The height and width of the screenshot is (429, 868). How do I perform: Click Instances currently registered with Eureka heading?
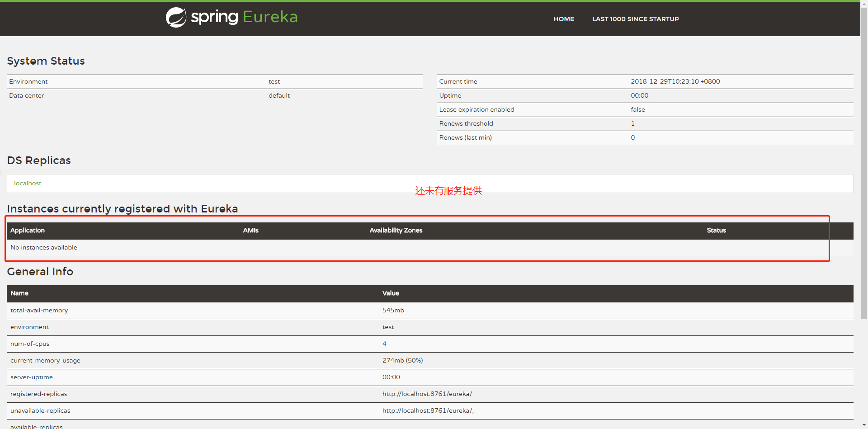[123, 209]
